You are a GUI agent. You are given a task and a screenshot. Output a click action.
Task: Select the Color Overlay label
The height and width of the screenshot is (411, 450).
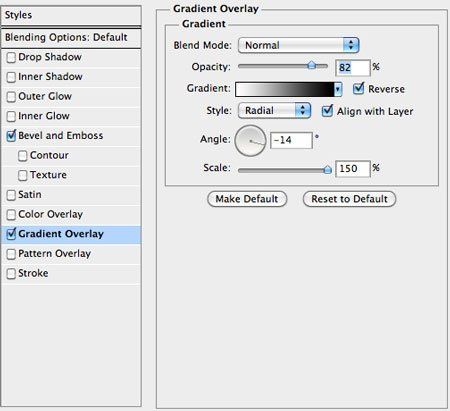[51, 214]
